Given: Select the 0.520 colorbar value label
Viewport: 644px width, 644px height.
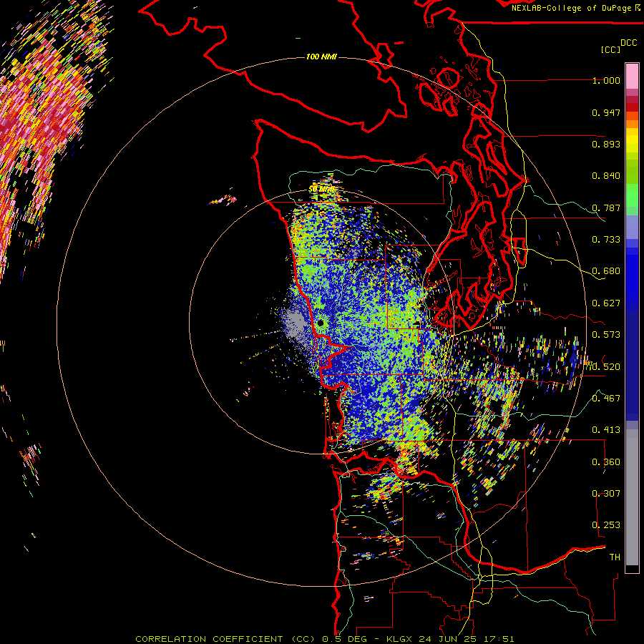Looking at the screenshot, I should (x=606, y=366).
